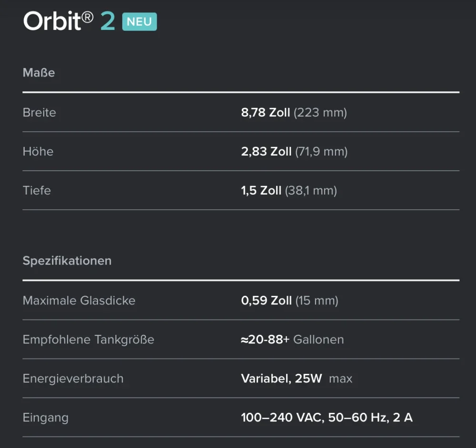Click the Tiefe row label

[x=37, y=191]
